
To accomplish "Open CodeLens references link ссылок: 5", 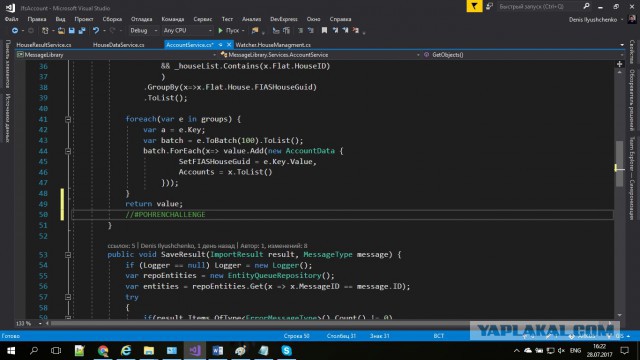I will click(121, 246).
